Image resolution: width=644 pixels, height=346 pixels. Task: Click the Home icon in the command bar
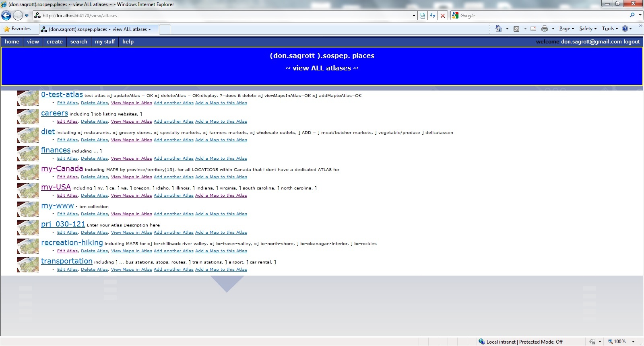tap(499, 29)
